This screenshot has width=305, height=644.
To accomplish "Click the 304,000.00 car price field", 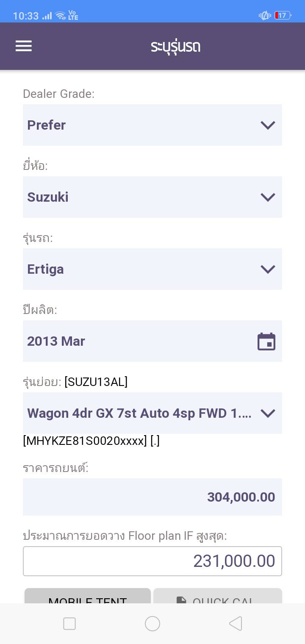I will tap(152, 497).
